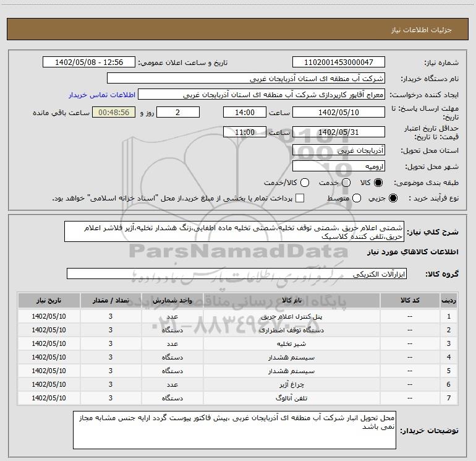The height and width of the screenshot is (461, 476).
Task: Click the نام کالا column header
Action: coord(291,301)
